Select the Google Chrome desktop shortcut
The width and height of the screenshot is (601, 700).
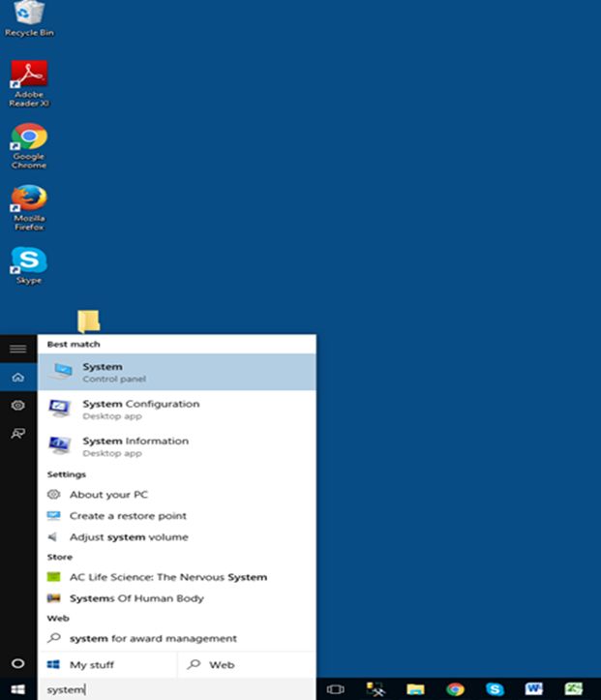pyautogui.click(x=29, y=146)
